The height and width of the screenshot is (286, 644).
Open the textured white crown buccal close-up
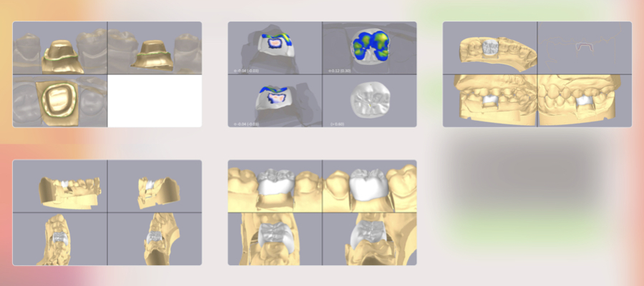[275, 186]
